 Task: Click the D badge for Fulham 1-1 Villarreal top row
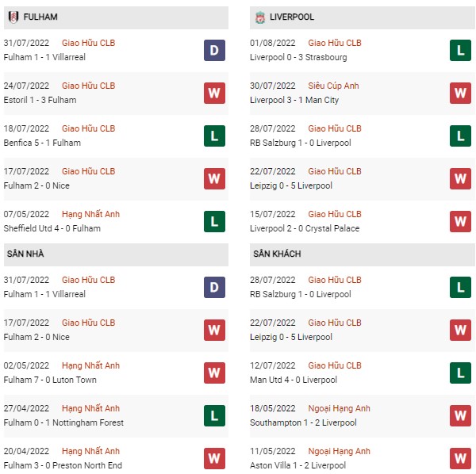point(214,51)
